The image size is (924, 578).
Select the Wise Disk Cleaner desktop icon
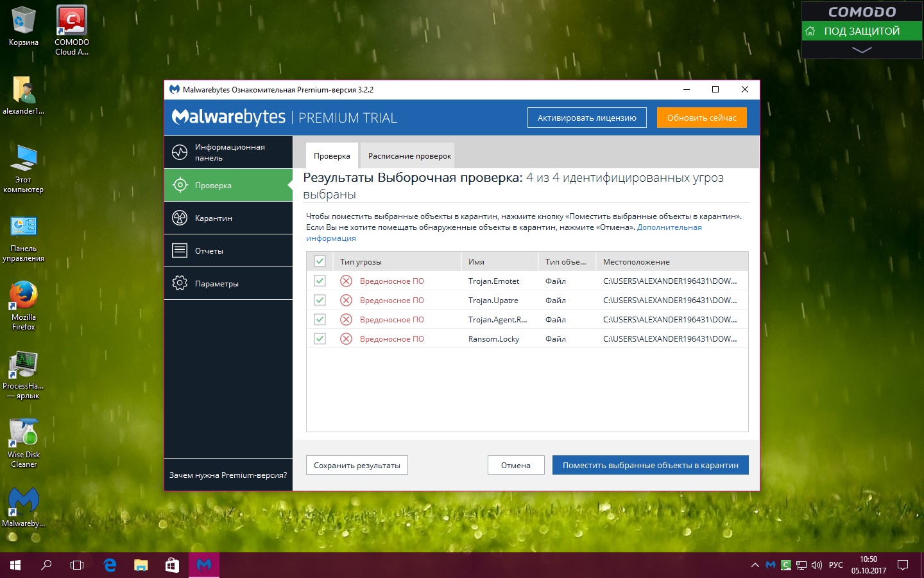tap(24, 444)
